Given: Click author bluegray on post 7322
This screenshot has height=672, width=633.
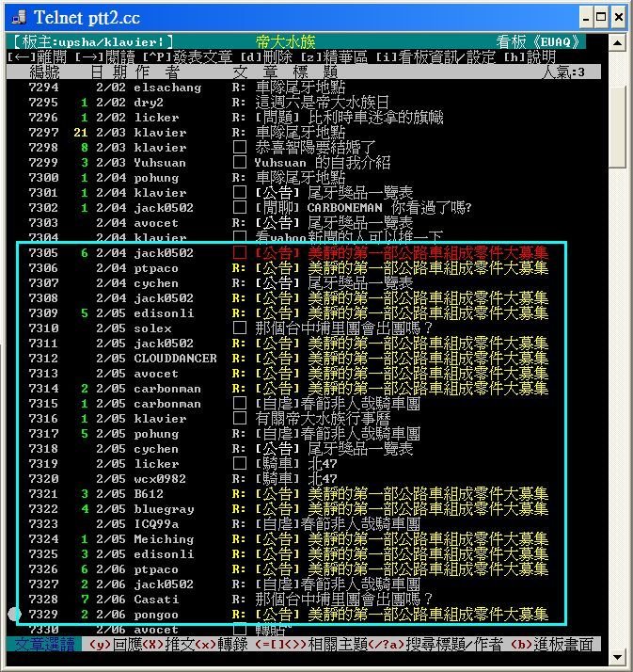Looking at the screenshot, I should point(164,509).
